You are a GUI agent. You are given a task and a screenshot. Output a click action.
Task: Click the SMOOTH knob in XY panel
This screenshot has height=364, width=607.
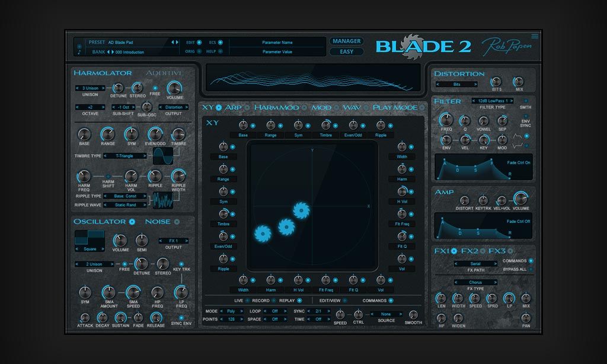413,315
